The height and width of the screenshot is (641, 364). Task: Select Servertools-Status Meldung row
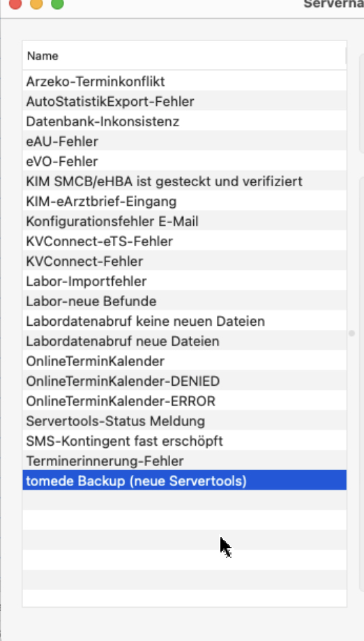point(185,421)
